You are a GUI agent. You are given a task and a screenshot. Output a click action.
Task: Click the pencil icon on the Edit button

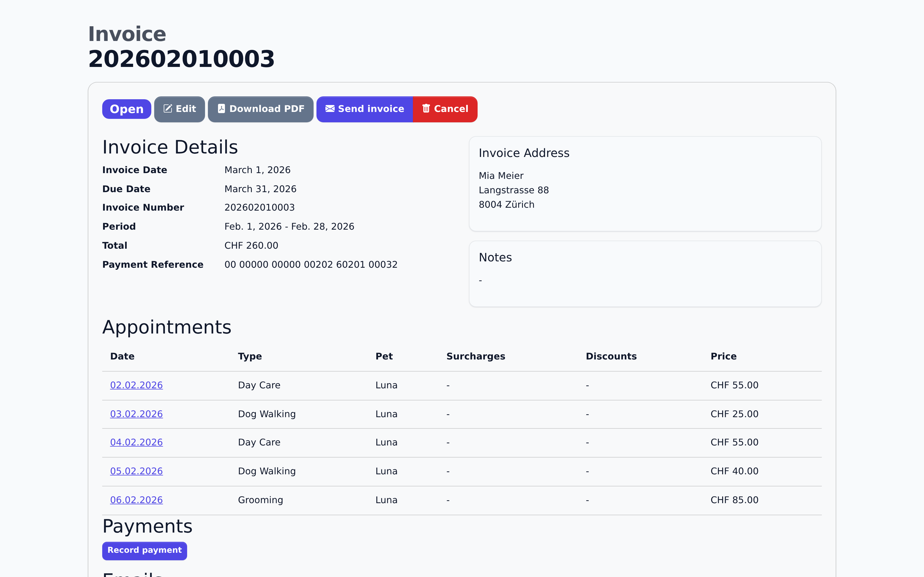coord(168,109)
